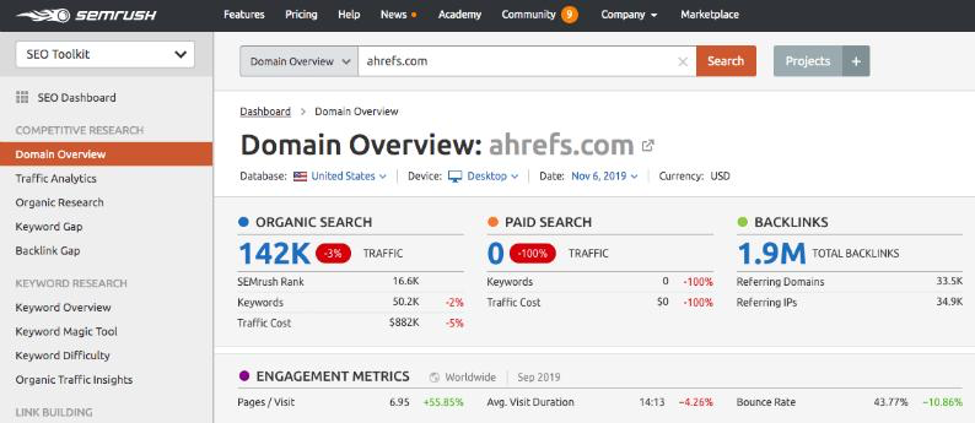Open external link icon beside ahrefs.com
Image resolution: width=977 pixels, height=424 pixels.
click(x=648, y=146)
